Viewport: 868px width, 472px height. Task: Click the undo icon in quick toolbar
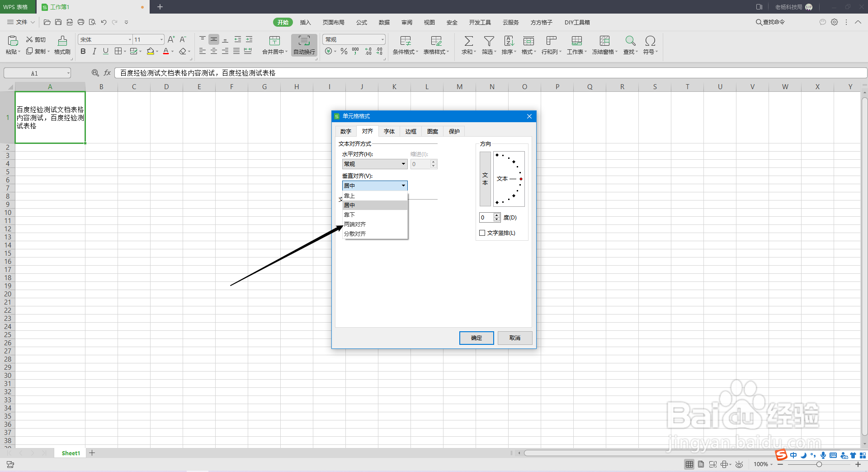tap(104, 22)
